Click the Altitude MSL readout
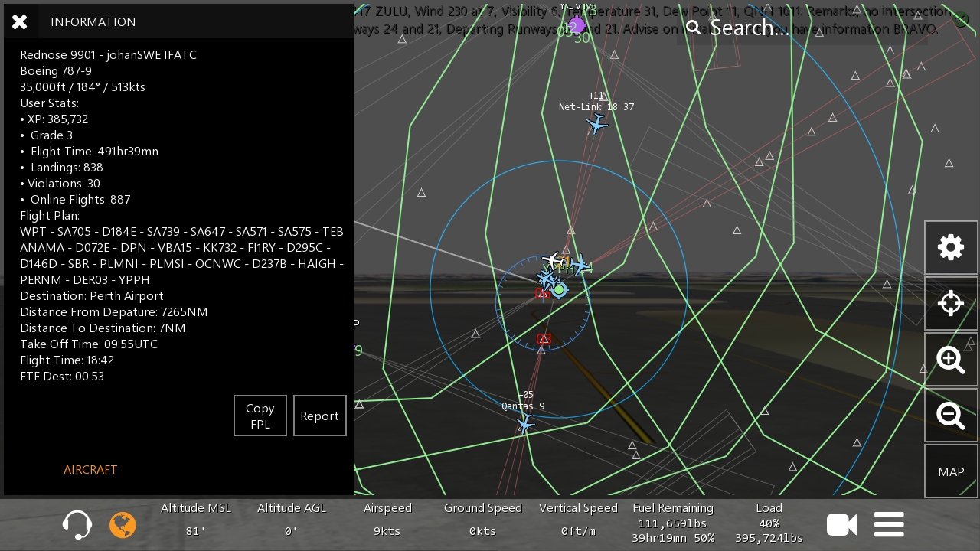 tap(196, 520)
